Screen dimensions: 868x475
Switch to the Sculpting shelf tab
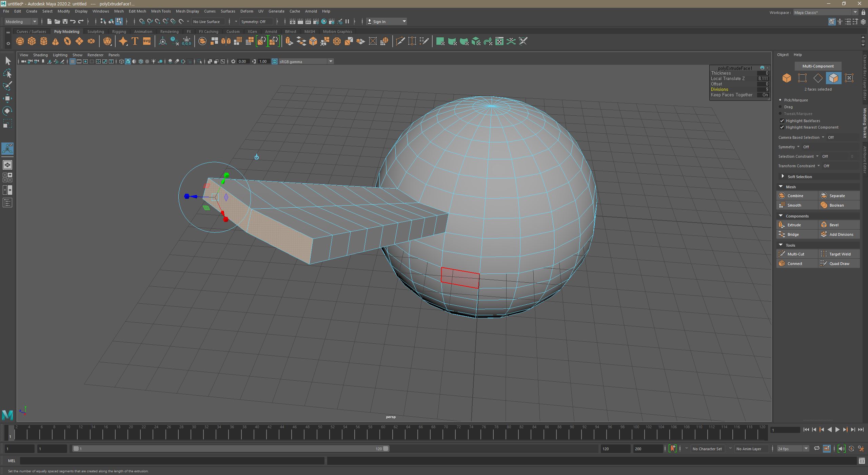click(x=96, y=32)
